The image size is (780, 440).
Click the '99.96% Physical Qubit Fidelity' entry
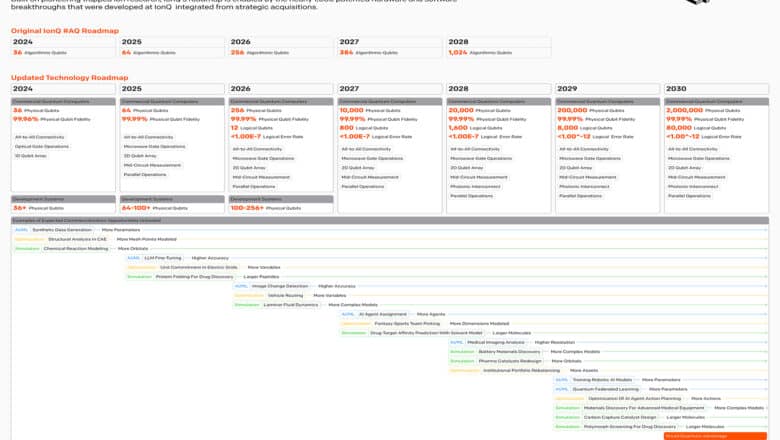tap(50, 119)
